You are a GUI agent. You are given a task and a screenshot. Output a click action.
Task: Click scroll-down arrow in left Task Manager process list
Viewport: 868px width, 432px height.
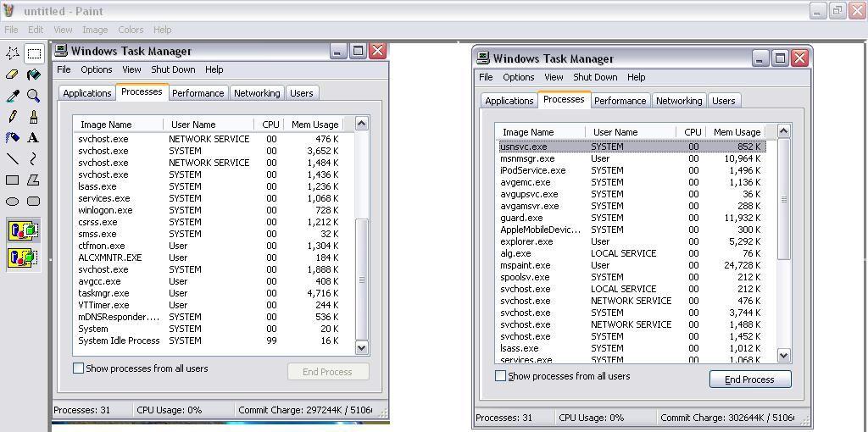(x=361, y=348)
